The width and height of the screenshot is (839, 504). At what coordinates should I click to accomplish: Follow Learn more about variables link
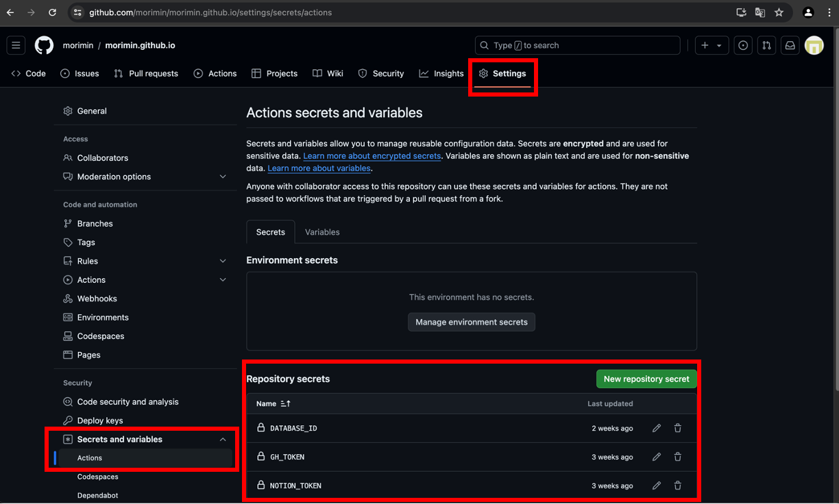pyautogui.click(x=319, y=168)
